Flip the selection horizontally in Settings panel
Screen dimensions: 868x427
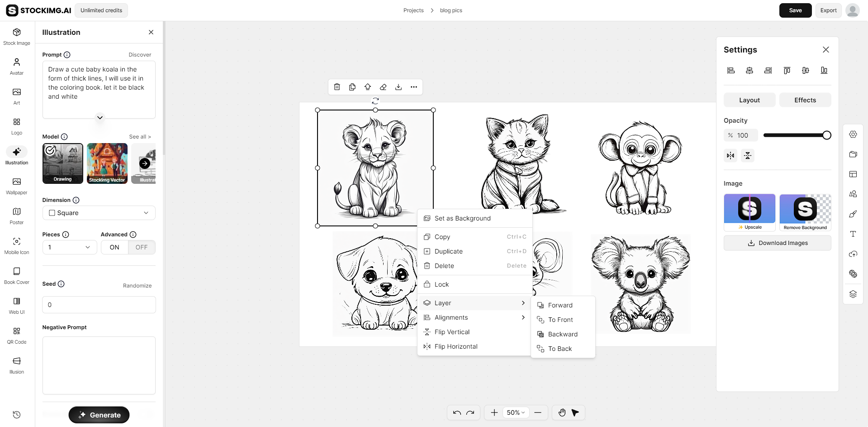[730, 155]
